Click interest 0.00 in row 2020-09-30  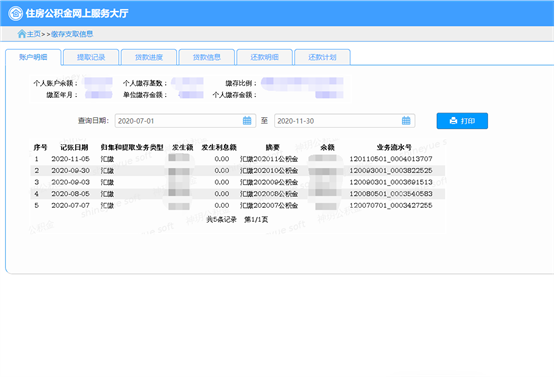[x=222, y=171]
